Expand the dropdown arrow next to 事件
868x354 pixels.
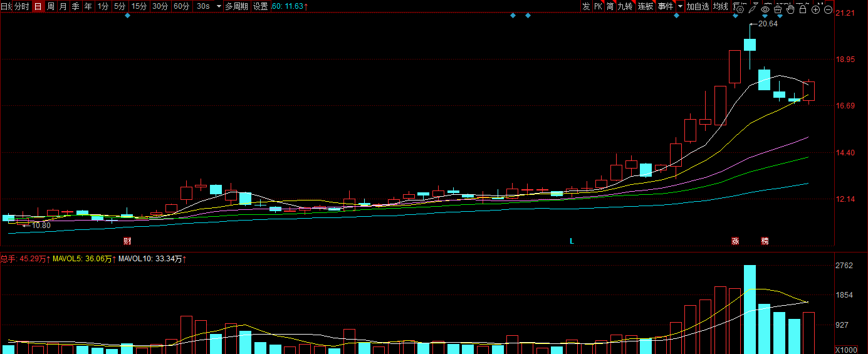tap(680, 6)
